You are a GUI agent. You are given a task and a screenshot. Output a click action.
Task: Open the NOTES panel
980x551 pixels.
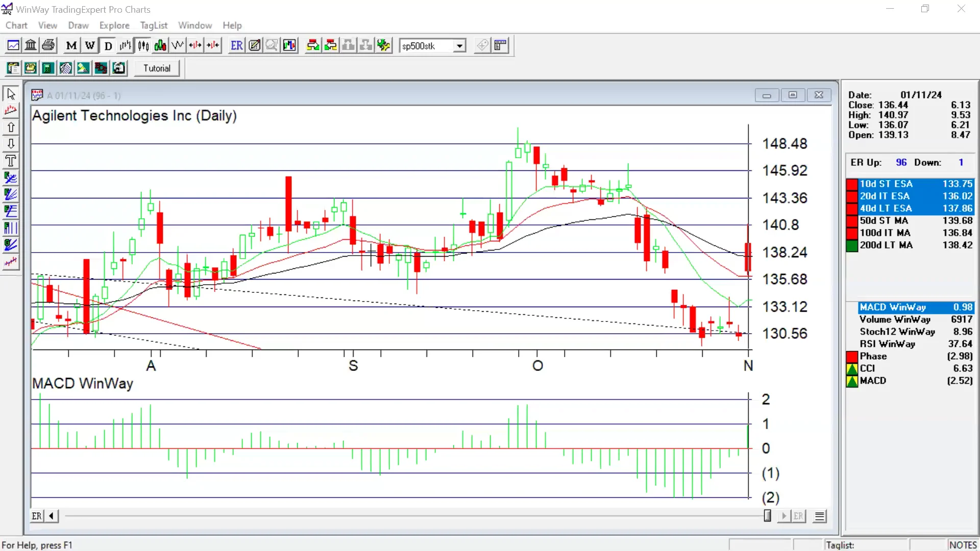click(964, 545)
